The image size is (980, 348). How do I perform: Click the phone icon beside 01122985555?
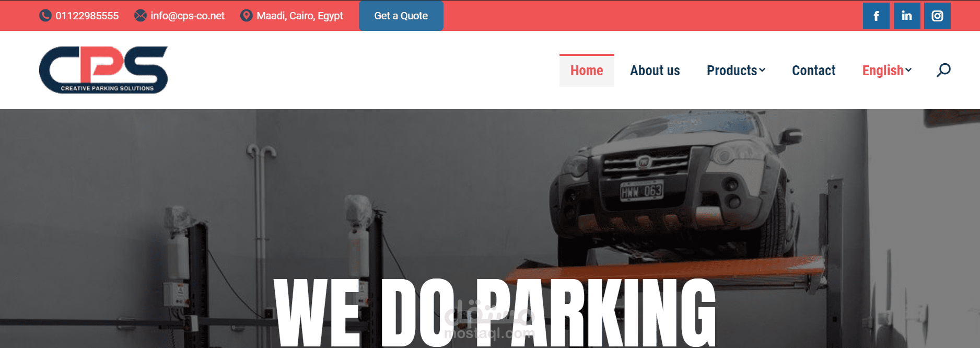tap(45, 16)
